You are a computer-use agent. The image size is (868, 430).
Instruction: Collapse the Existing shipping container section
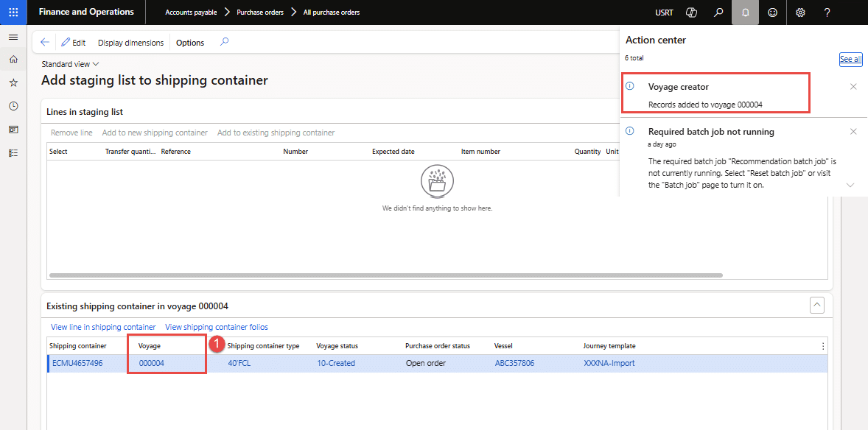(x=816, y=305)
